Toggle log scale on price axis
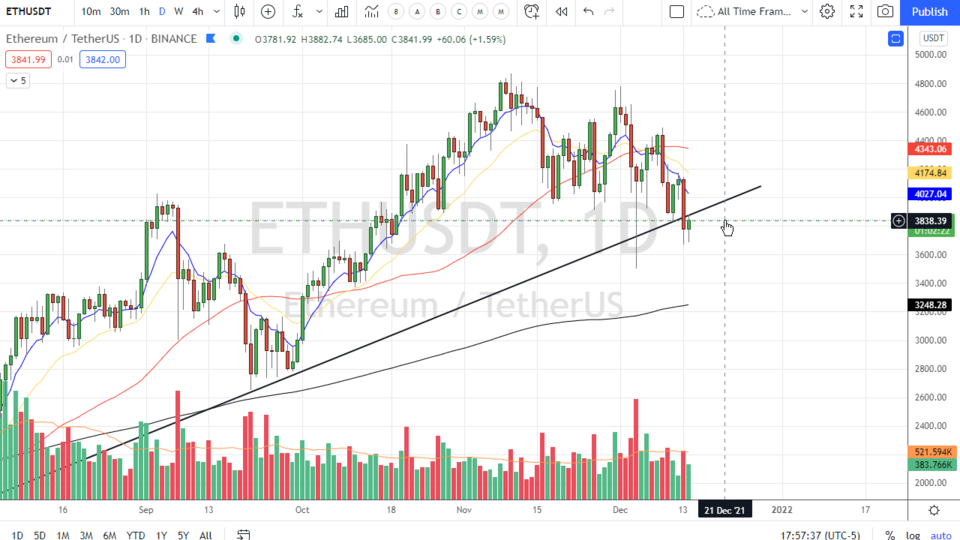The height and width of the screenshot is (540, 960). [914, 535]
